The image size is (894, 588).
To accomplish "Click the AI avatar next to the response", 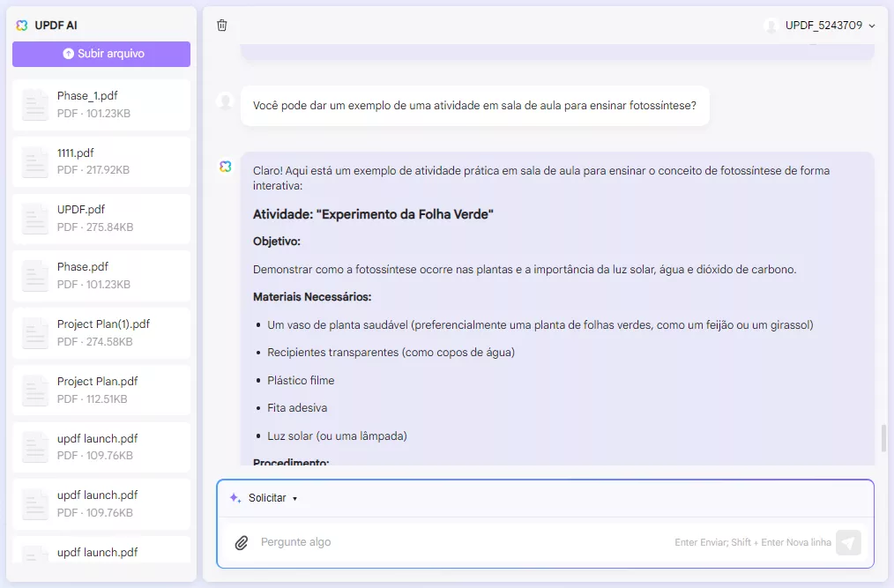I will (226, 167).
